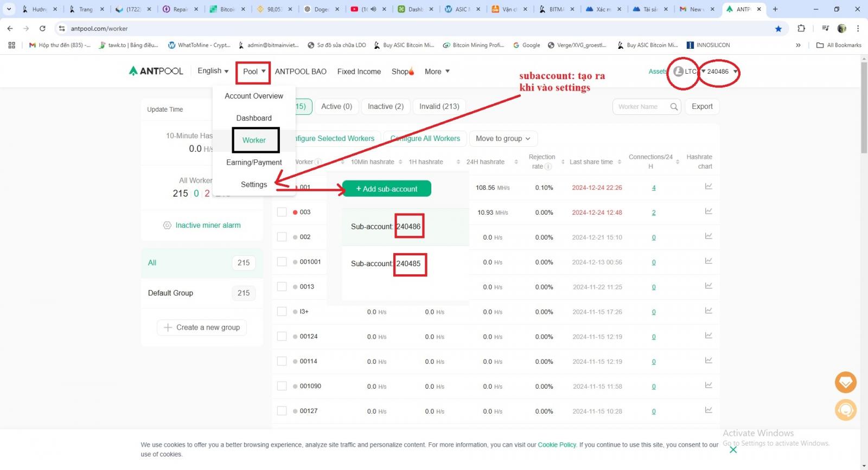
Task: Open hashrate chart for worker 001001
Action: pyautogui.click(x=709, y=261)
